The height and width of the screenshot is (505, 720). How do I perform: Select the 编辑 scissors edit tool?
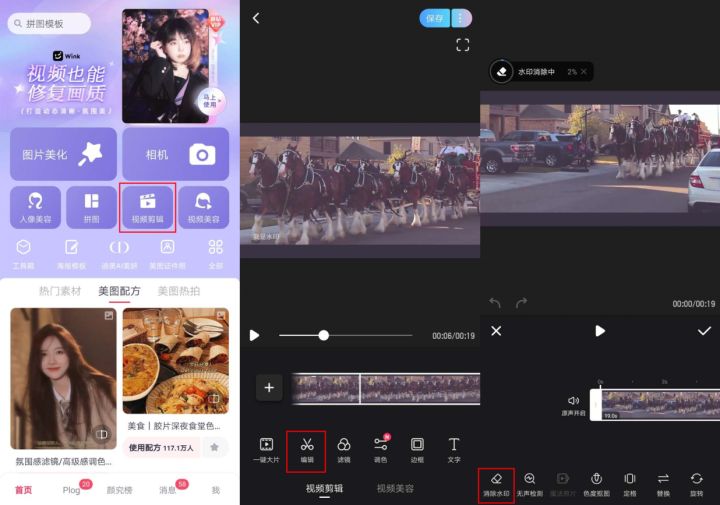pyautogui.click(x=306, y=451)
